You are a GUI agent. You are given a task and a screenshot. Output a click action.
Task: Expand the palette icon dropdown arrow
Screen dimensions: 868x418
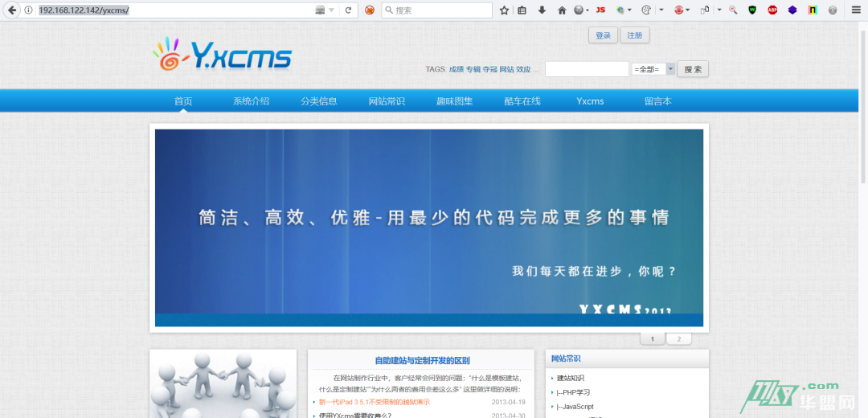(x=661, y=10)
